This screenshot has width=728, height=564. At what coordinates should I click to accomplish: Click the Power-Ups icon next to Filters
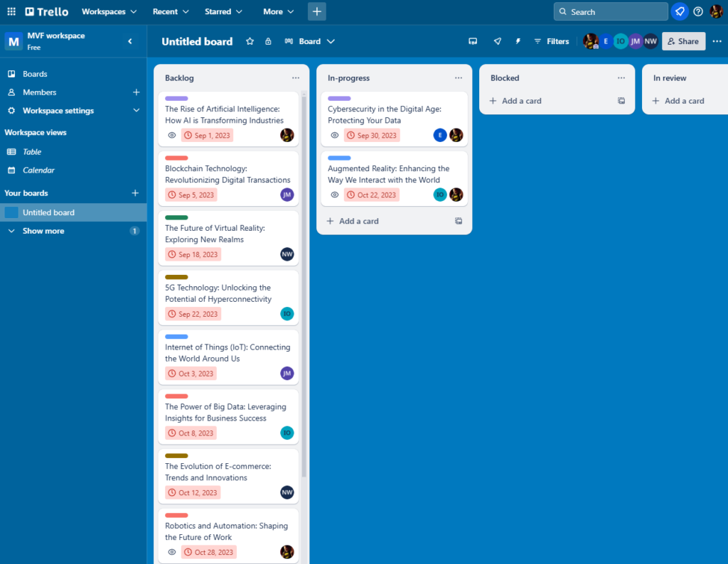498,41
